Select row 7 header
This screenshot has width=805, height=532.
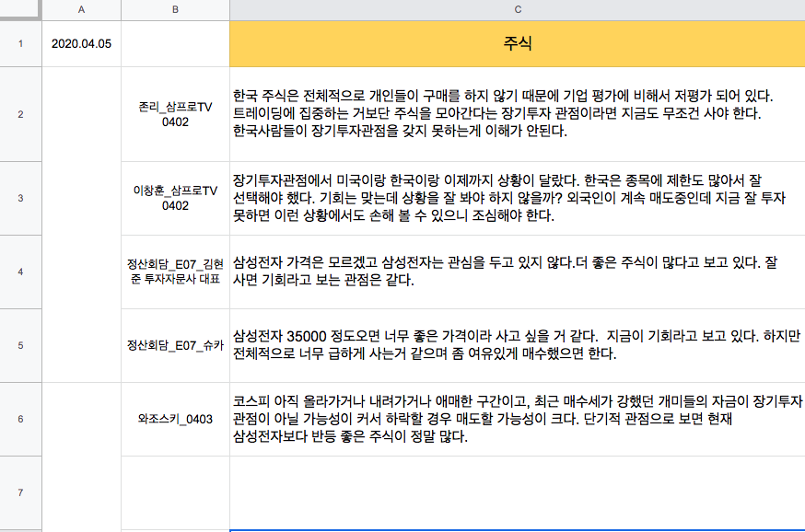[20, 492]
